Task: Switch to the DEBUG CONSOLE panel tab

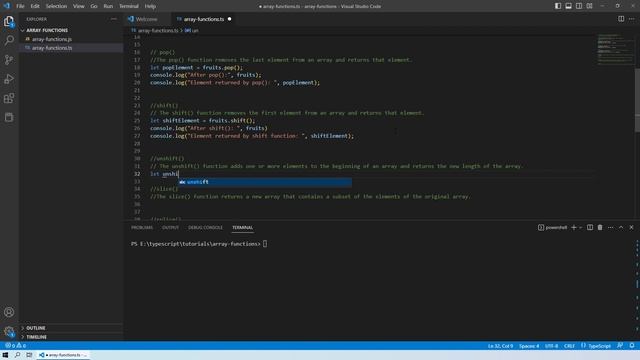Action: 205,227
